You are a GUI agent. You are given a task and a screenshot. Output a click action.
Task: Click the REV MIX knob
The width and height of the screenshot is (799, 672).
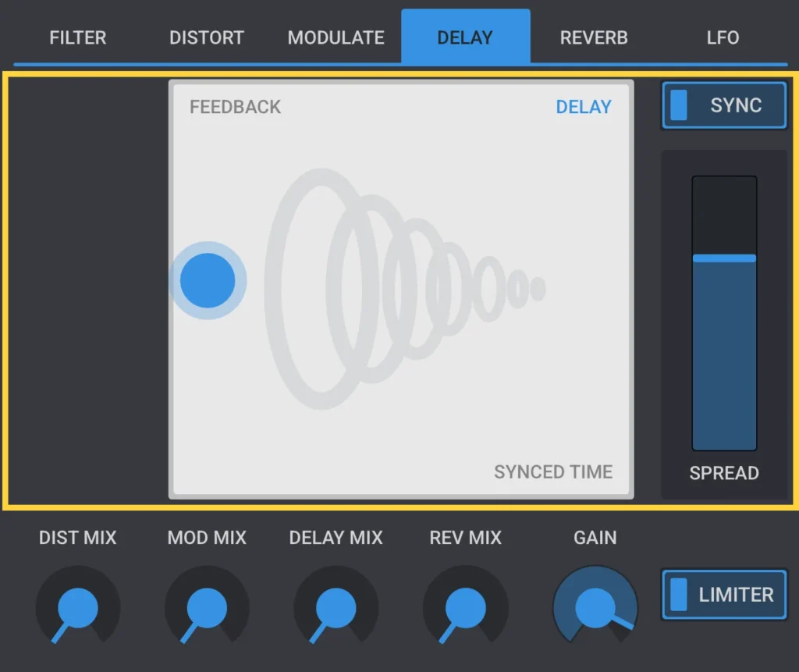(x=465, y=606)
